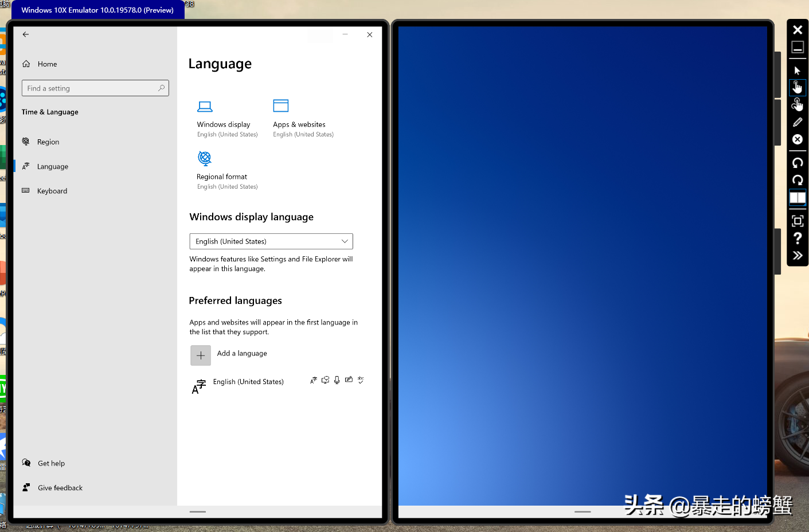Click the Home house icon
Image resolution: width=809 pixels, height=532 pixels.
[26, 64]
